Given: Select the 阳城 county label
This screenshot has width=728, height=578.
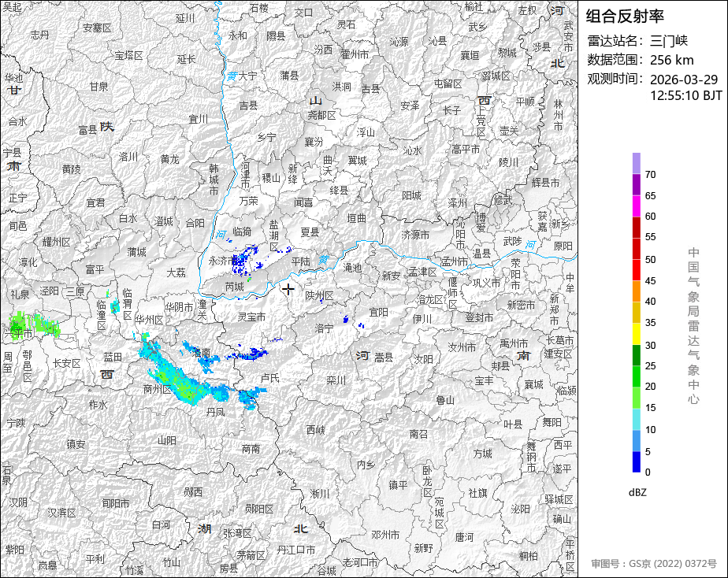Looking at the screenshot, I should 411,196.
